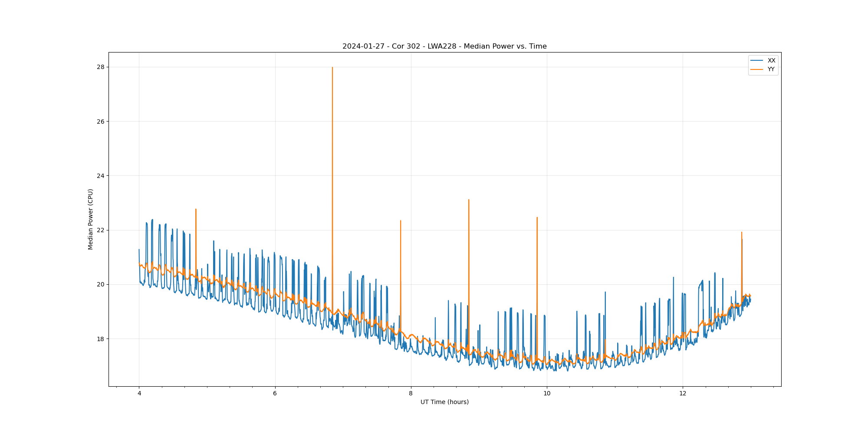Click the x-axis tick label 8

click(411, 394)
